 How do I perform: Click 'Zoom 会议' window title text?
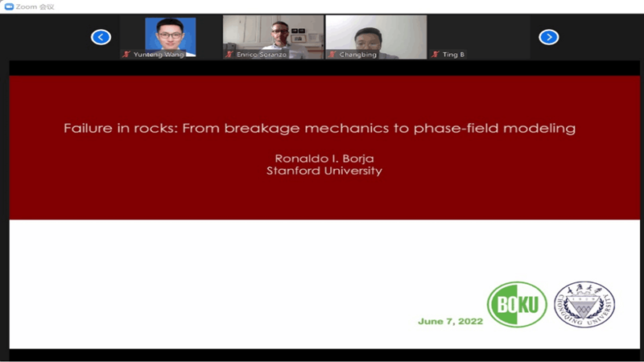click(35, 6)
